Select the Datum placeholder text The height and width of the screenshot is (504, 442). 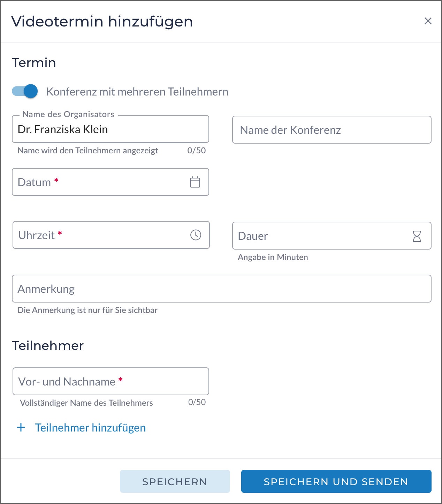click(34, 182)
